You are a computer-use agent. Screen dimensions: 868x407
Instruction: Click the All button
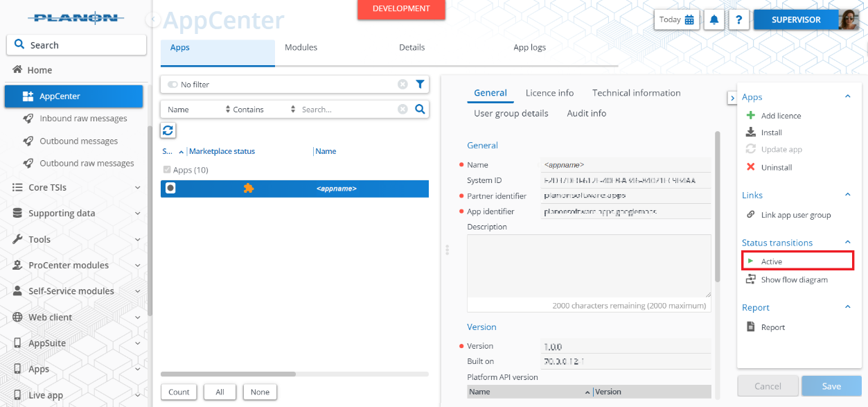coord(220,392)
